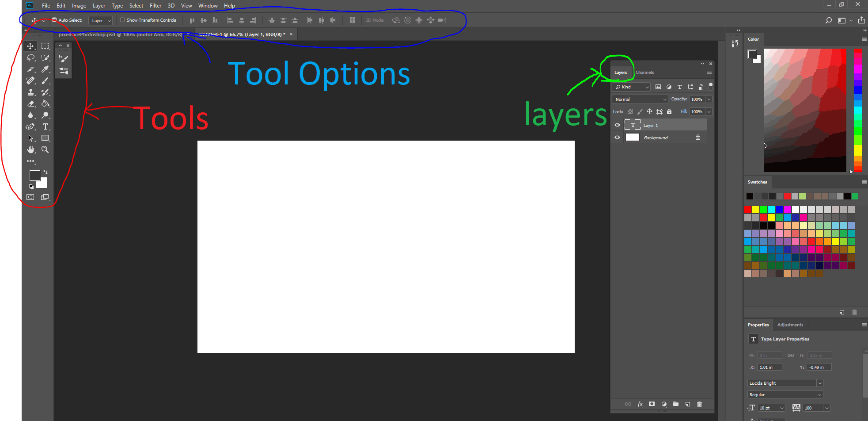
Task: Select the Horizontal Type tool
Action: (45, 126)
